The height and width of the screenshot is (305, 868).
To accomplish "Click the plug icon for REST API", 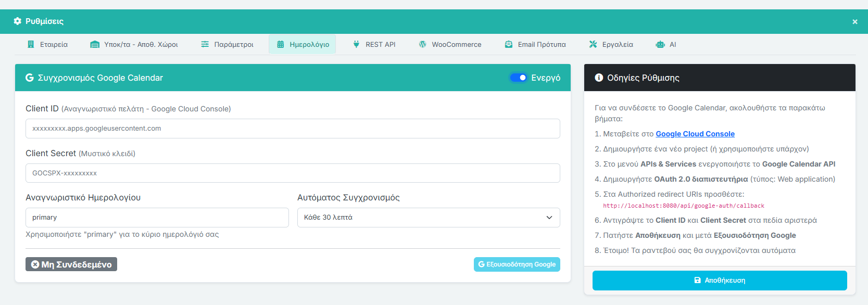I will [x=356, y=44].
